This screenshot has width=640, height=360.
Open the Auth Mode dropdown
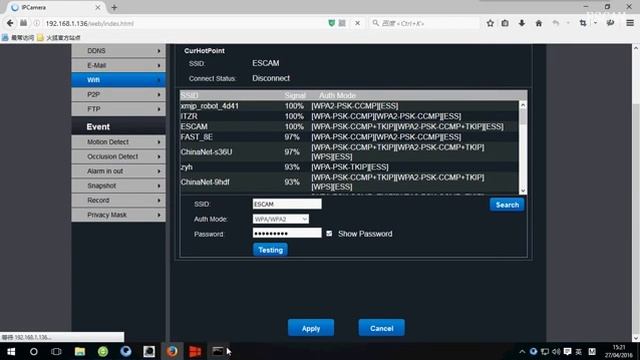click(x=280, y=219)
